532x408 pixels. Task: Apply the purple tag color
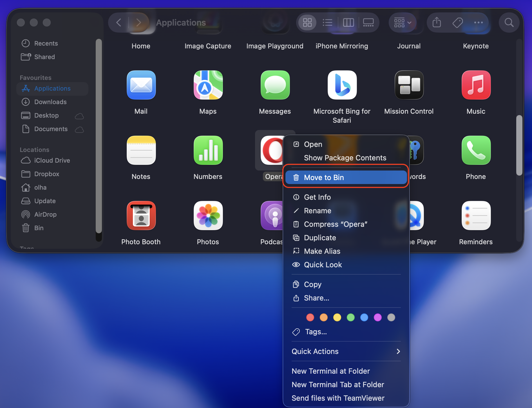tap(378, 317)
